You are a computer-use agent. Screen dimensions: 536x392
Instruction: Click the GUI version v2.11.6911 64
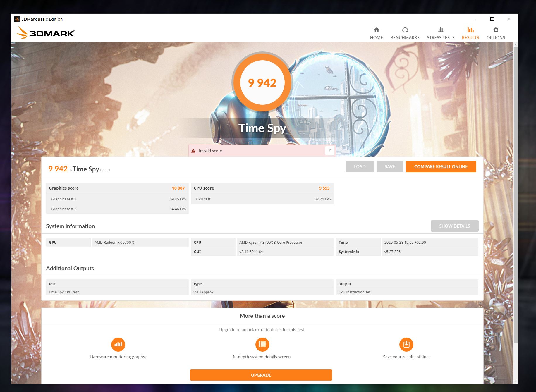tap(251, 252)
